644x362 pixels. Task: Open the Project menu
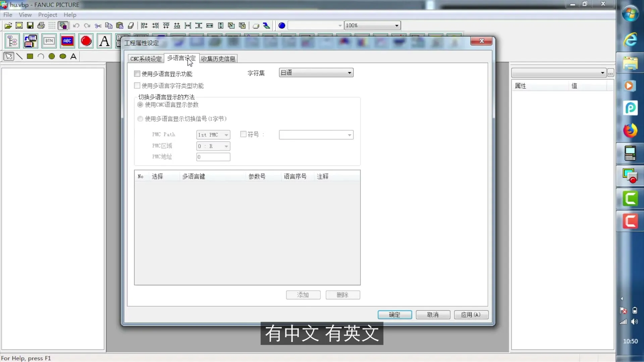[47, 15]
